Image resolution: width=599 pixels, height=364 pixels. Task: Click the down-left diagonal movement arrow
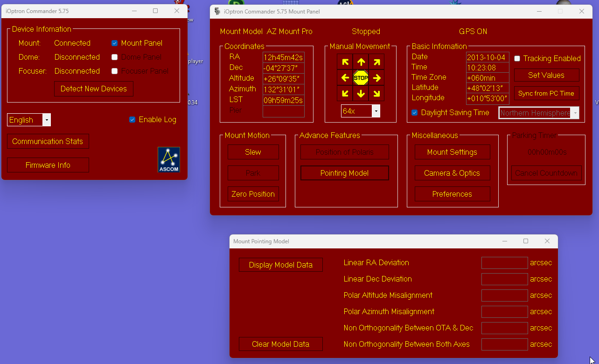point(345,94)
